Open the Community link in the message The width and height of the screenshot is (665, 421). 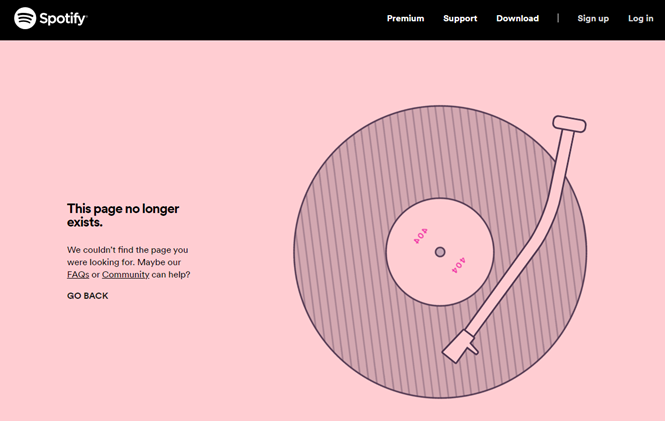pos(126,274)
